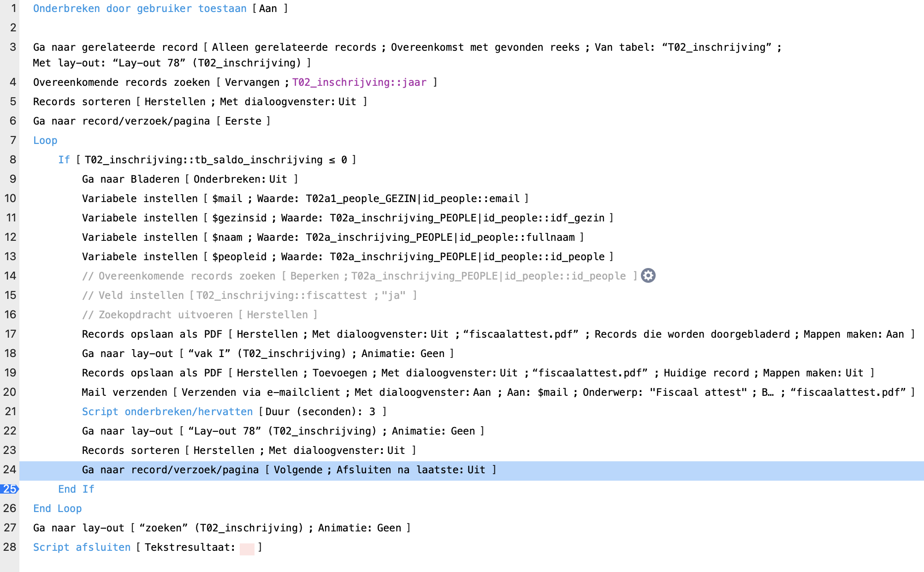
Task: Open the gear options on line 14
Action: (648, 275)
